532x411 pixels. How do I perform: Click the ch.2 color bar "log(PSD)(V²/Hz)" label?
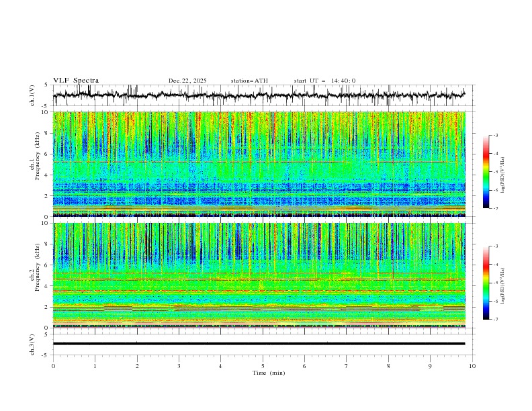click(x=503, y=286)
